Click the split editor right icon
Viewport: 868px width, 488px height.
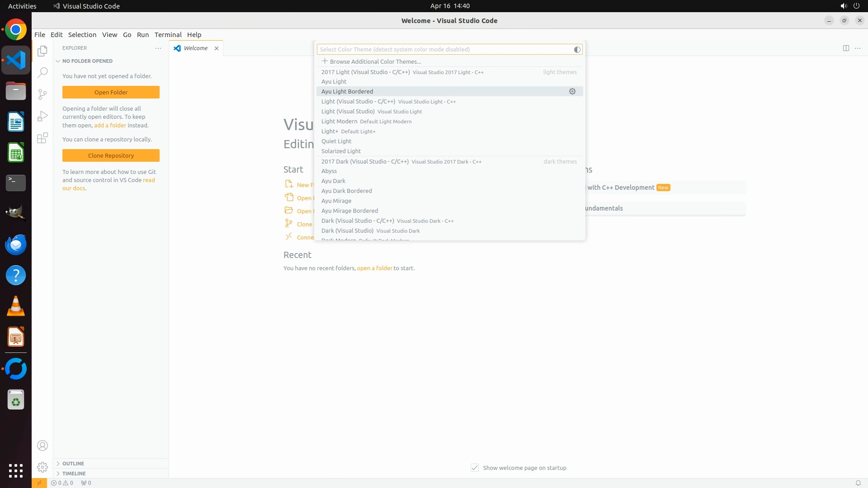846,48
